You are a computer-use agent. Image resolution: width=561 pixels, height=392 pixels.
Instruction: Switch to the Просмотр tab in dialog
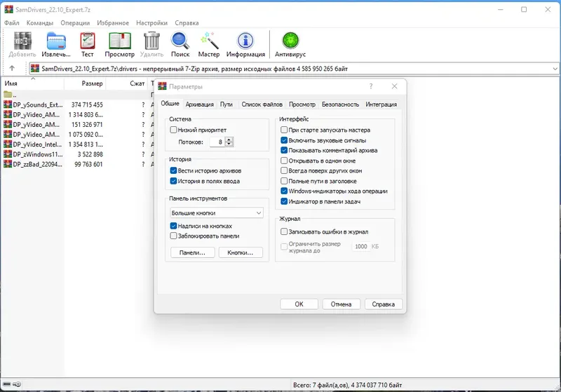click(x=302, y=104)
